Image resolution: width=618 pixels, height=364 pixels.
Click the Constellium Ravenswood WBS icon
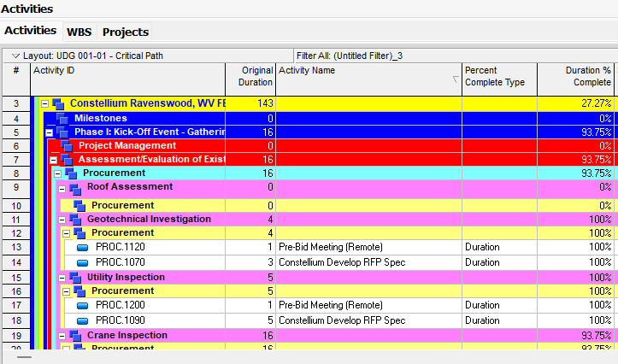(58, 104)
